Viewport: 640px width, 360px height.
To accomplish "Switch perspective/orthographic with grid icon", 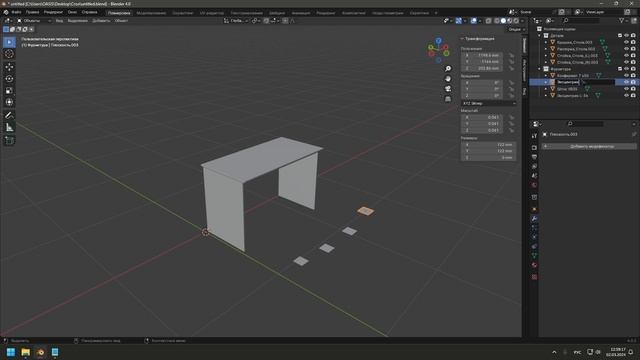I will coord(448,99).
